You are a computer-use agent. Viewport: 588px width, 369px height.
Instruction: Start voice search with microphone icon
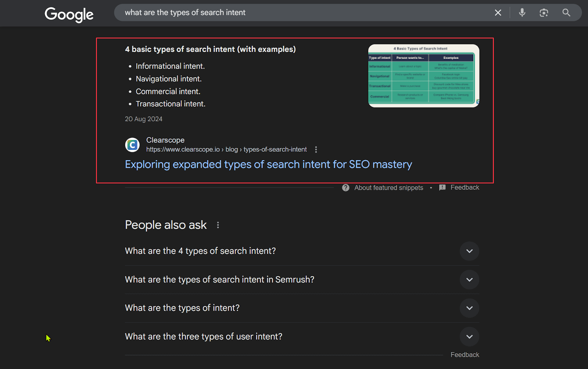(x=522, y=13)
